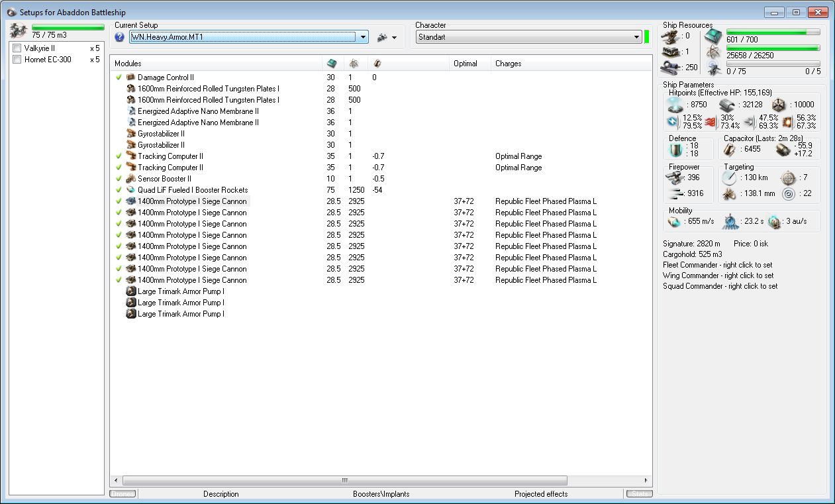
Task: Click the powergrid usage bar 25658 / 26250
Action: (773, 48)
